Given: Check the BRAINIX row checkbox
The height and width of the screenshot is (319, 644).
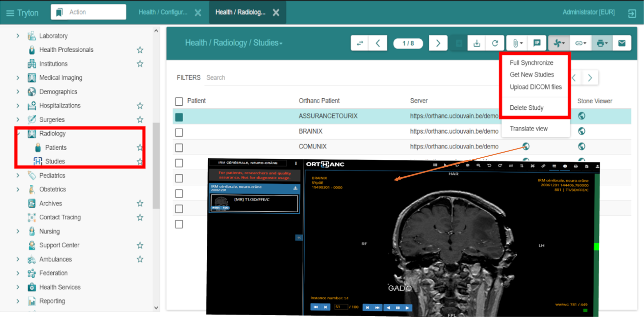Looking at the screenshot, I should click(179, 132).
